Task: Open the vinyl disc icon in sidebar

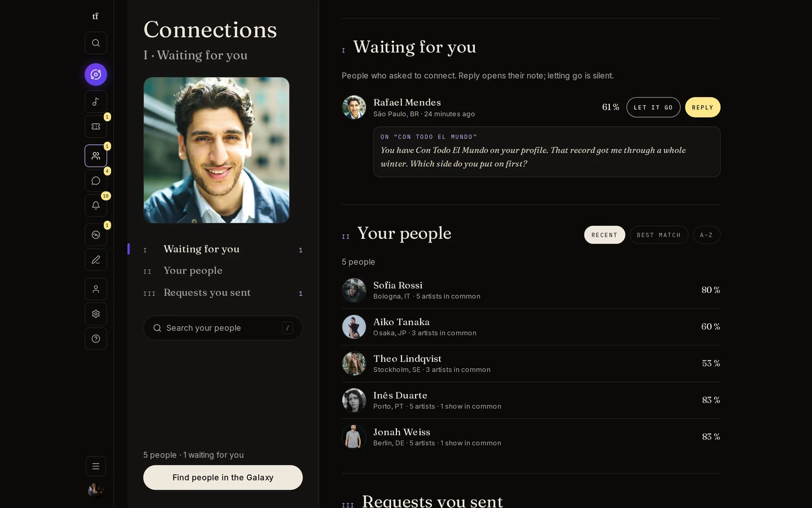Action: point(95,235)
